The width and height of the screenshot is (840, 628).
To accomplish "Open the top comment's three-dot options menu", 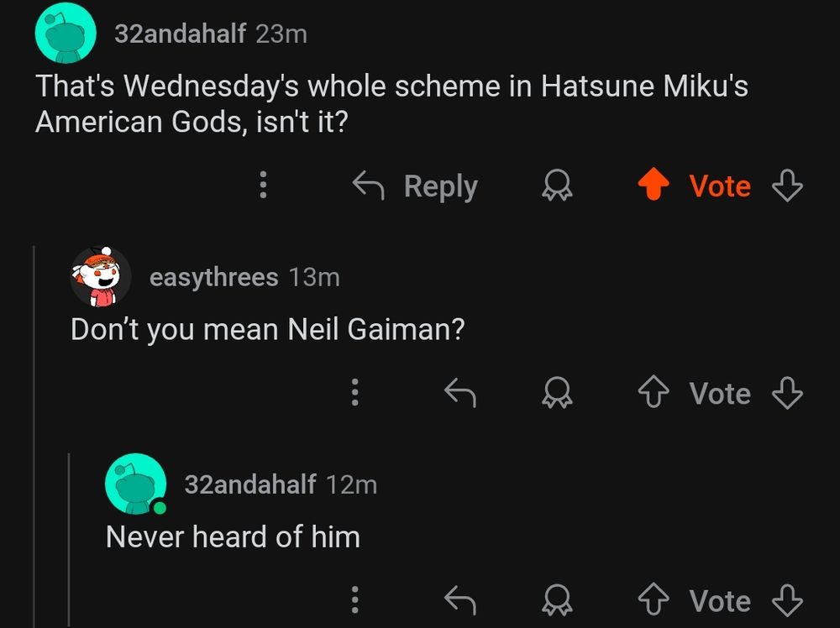I will point(263,186).
